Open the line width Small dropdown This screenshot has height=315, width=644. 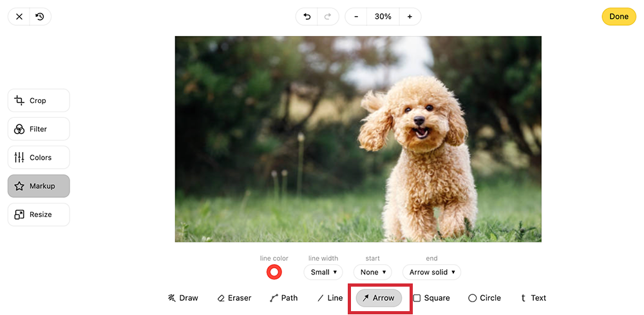[323, 272]
